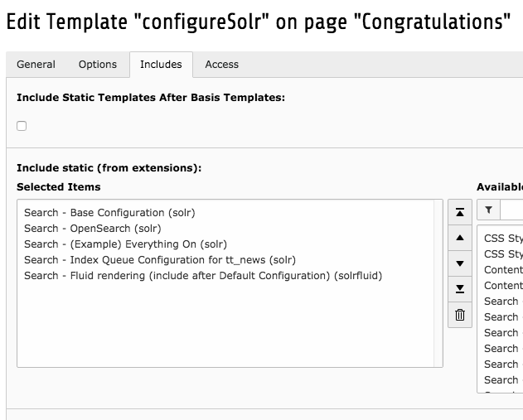The height and width of the screenshot is (420, 523).
Task: Click the move-down arrow icon
Action: [x=460, y=263]
